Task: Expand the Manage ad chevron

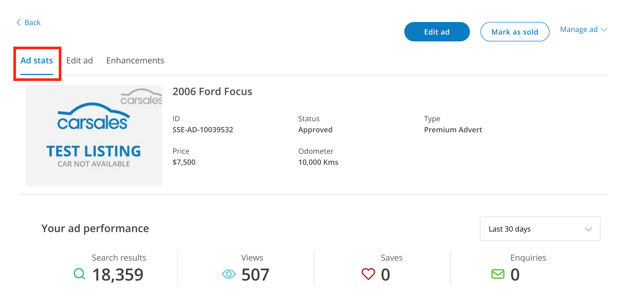Action: [604, 30]
